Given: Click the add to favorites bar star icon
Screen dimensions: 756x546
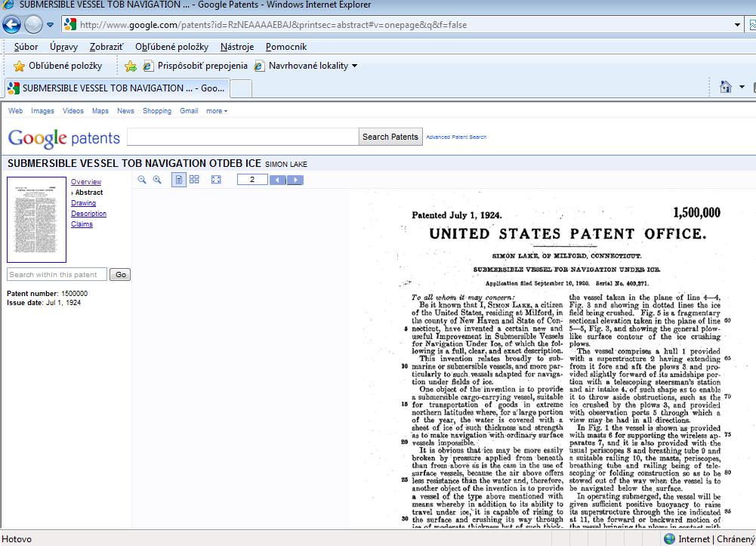Looking at the screenshot, I should (x=130, y=66).
